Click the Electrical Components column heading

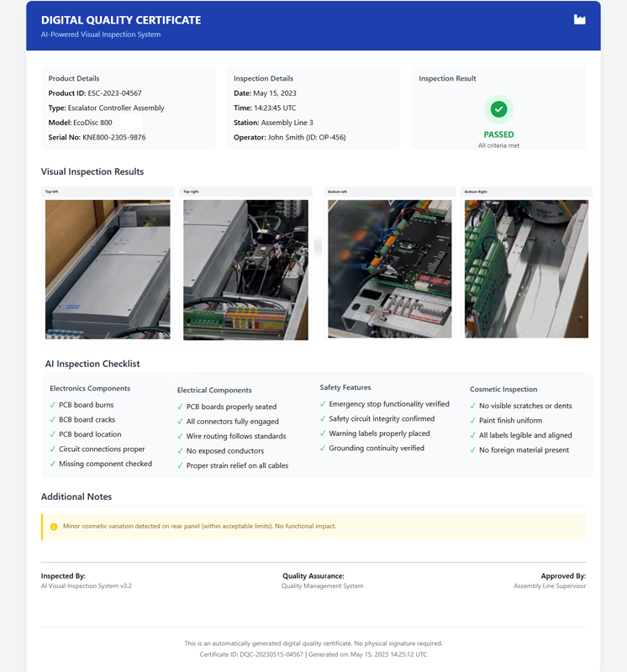point(214,390)
